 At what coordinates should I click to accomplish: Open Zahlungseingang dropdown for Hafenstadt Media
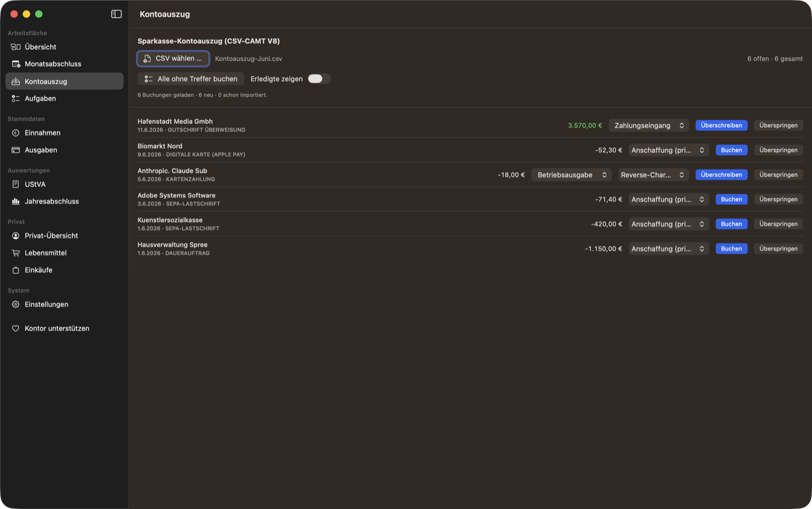point(649,125)
